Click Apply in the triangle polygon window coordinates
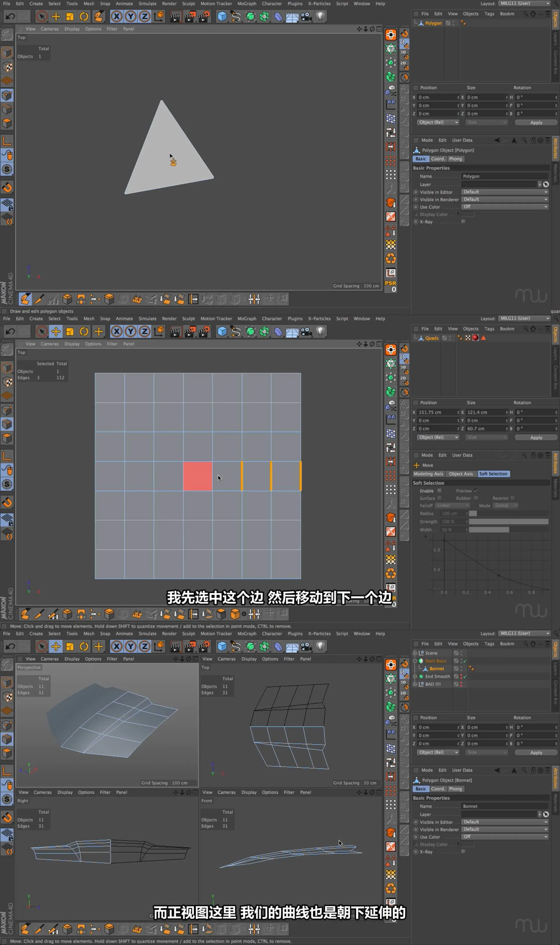560x945 pixels. 536,122
